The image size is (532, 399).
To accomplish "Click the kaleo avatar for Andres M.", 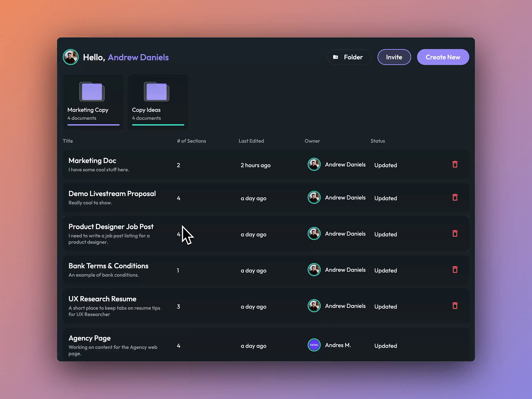I will tap(314, 345).
